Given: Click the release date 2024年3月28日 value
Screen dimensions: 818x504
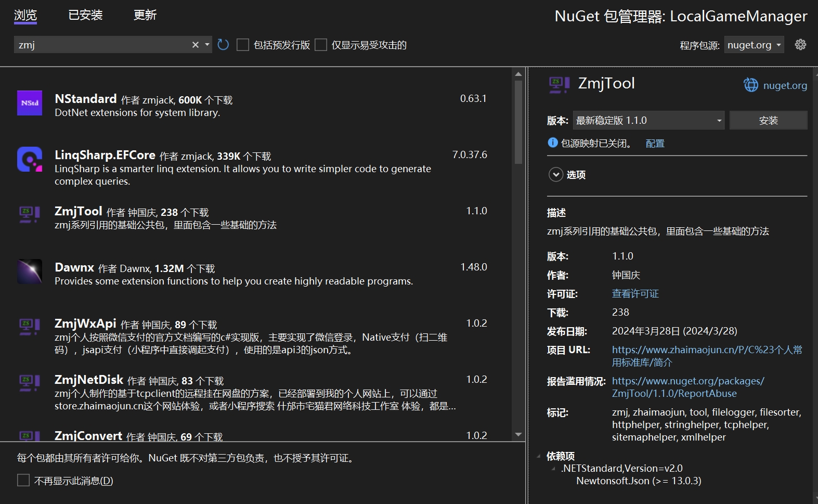Looking at the screenshot, I should (x=674, y=331).
